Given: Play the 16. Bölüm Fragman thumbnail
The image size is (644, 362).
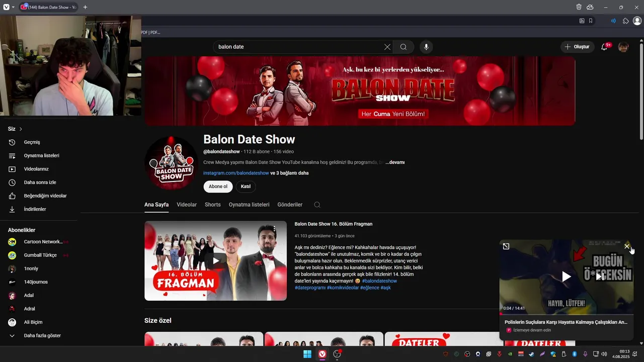Looking at the screenshot, I should click(215, 260).
